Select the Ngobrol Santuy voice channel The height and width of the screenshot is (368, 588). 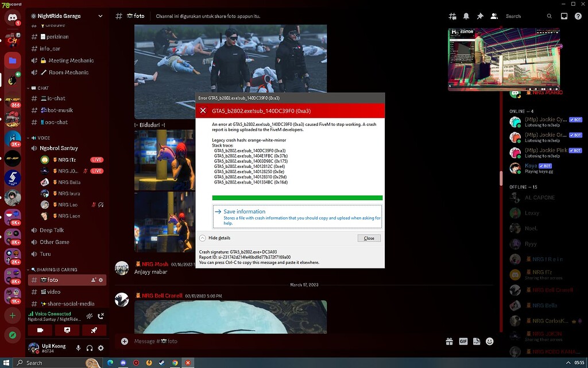point(67,148)
